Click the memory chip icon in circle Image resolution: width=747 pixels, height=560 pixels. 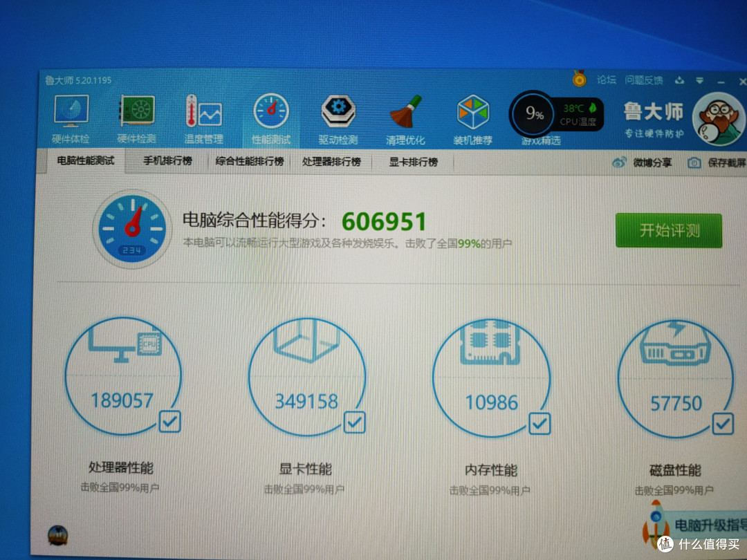click(490, 342)
